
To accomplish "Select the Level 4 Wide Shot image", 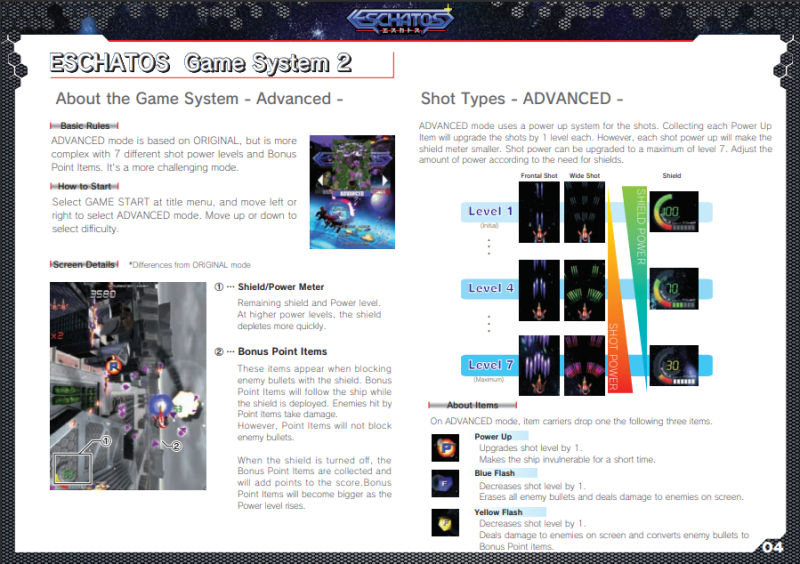I will point(585,290).
